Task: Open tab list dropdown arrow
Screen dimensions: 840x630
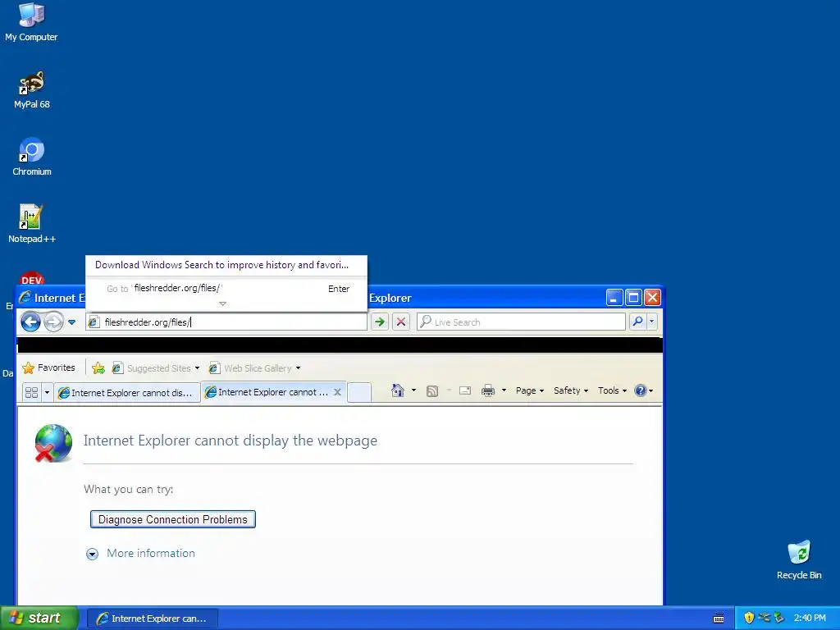Action: [x=47, y=392]
